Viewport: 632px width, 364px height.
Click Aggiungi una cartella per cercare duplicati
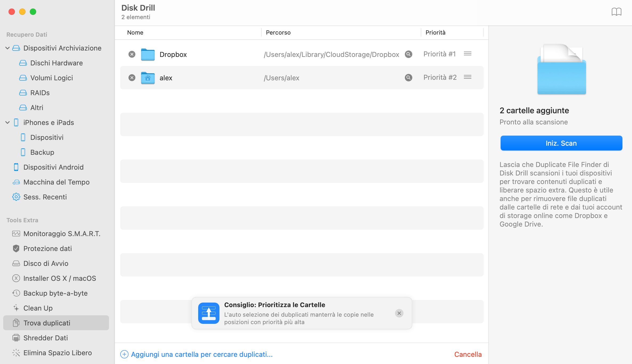point(202,354)
